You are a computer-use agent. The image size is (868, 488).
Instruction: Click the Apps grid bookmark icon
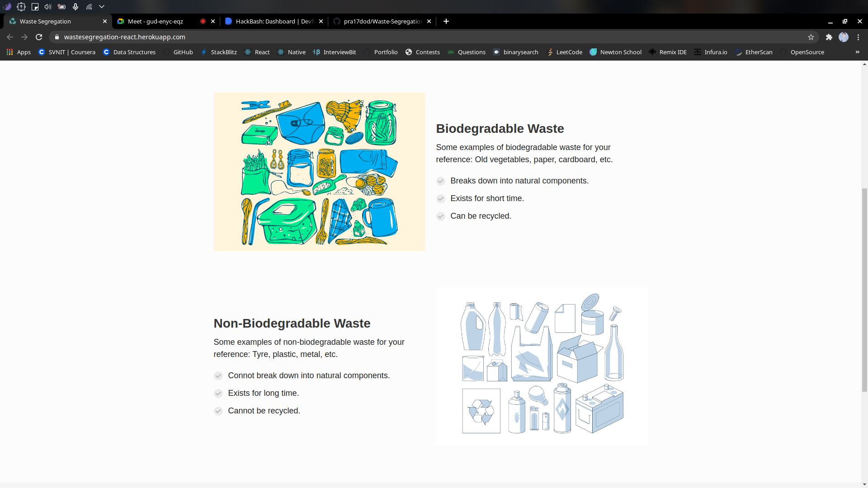pyautogui.click(x=10, y=52)
